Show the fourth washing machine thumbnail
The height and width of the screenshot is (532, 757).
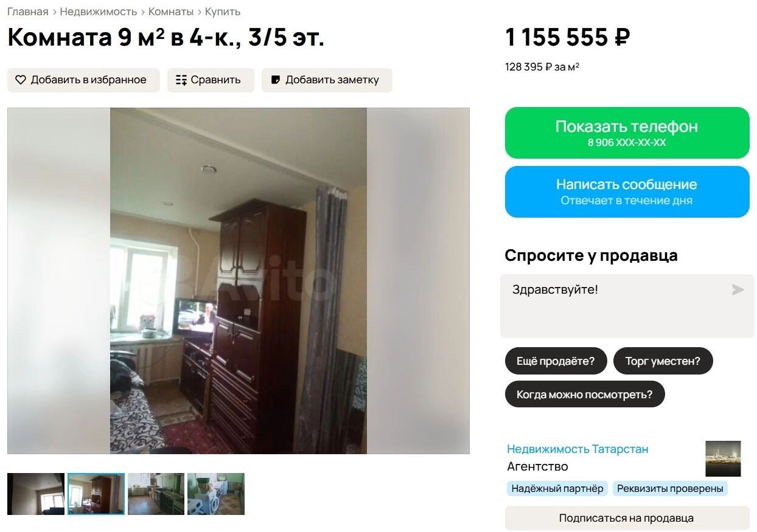216,494
